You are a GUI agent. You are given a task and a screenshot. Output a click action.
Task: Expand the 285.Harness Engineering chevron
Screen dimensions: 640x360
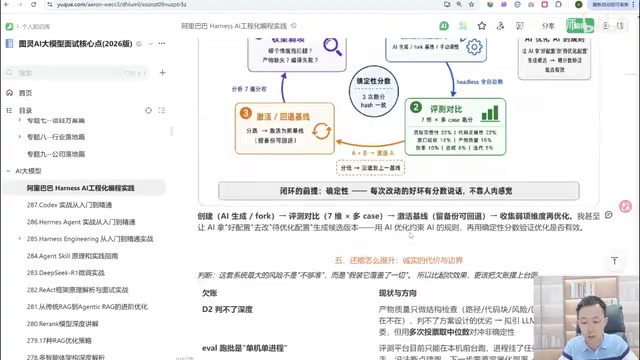[x=19, y=238]
